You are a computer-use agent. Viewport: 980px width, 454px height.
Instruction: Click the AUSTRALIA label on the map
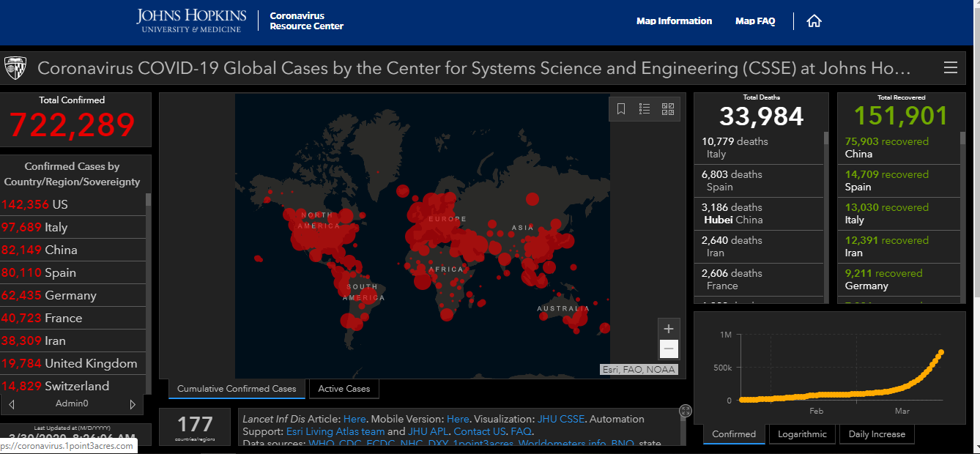(563, 309)
